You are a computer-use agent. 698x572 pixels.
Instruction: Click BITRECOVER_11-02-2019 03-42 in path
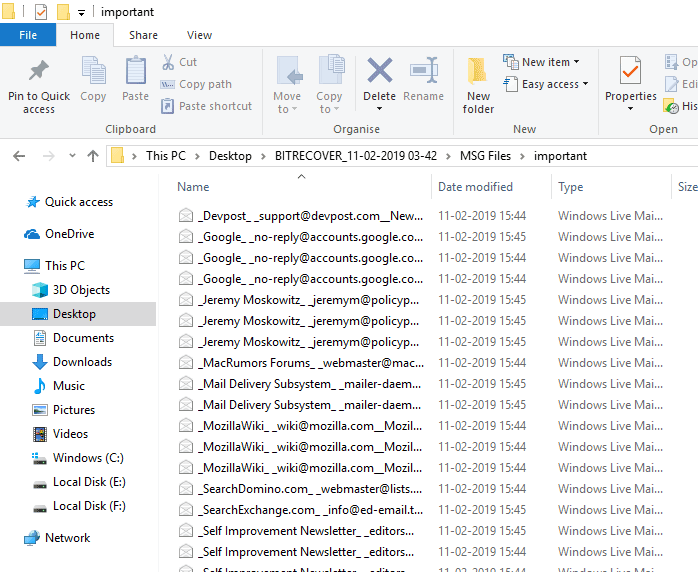(x=356, y=156)
